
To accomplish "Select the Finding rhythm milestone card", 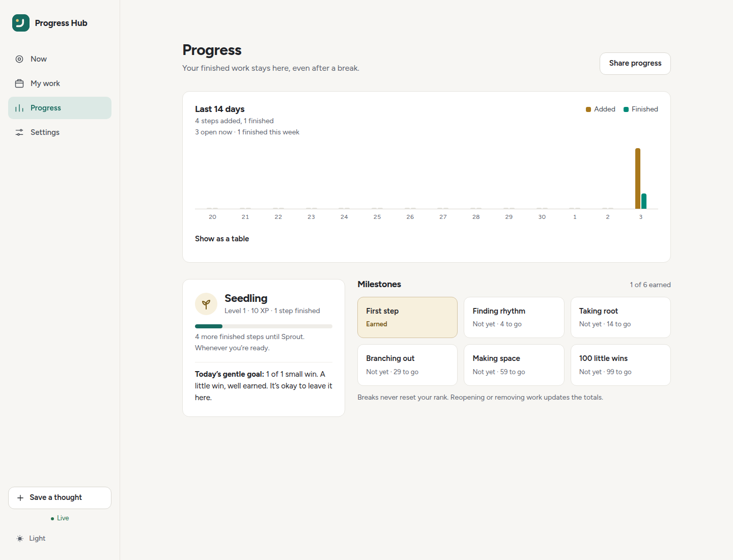I will [514, 317].
